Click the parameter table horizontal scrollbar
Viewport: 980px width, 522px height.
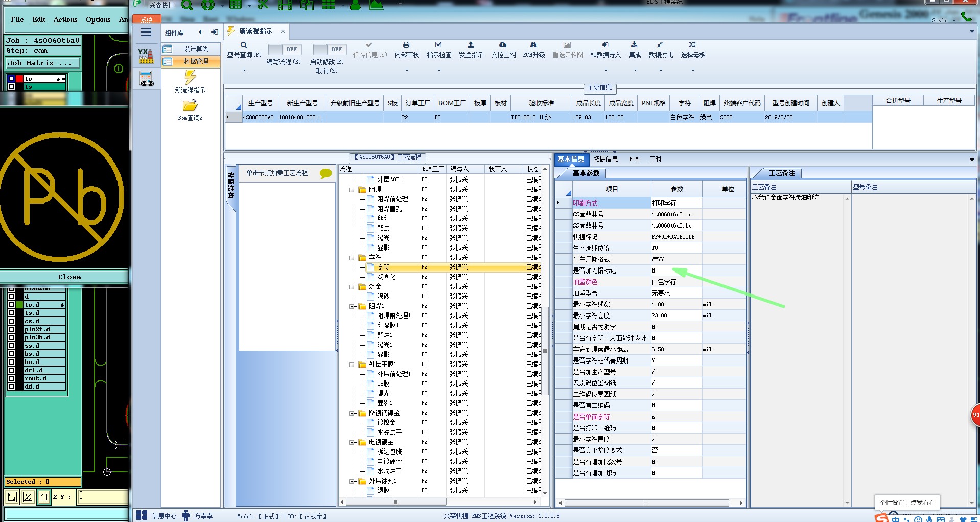(x=646, y=503)
